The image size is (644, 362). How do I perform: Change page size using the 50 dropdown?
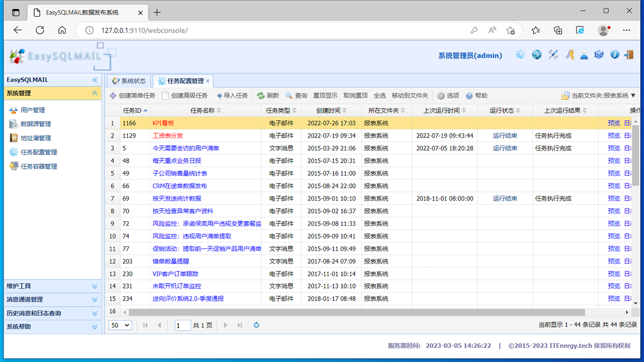[x=120, y=325]
